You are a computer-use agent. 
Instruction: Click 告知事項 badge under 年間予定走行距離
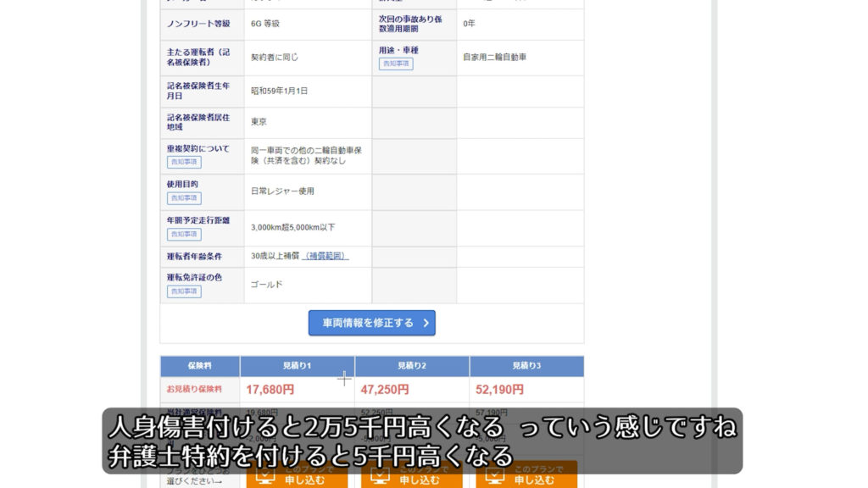[x=184, y=234]
